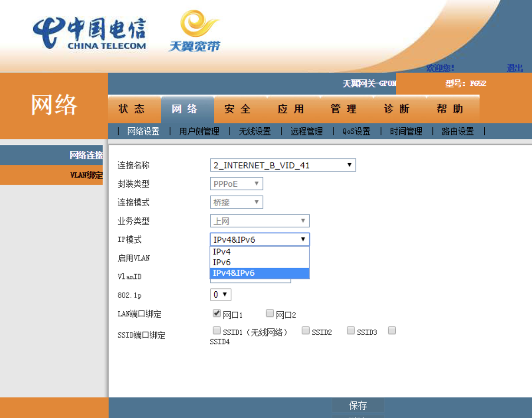Click the 退出 logout link

tap(515, 68)
